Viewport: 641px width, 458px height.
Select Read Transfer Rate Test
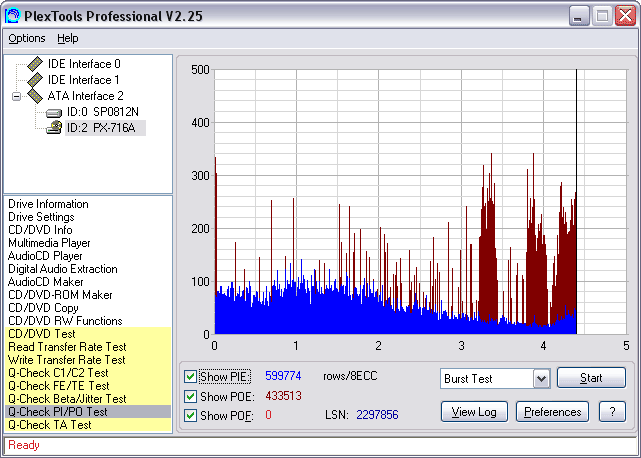click(x=88, y=347)
